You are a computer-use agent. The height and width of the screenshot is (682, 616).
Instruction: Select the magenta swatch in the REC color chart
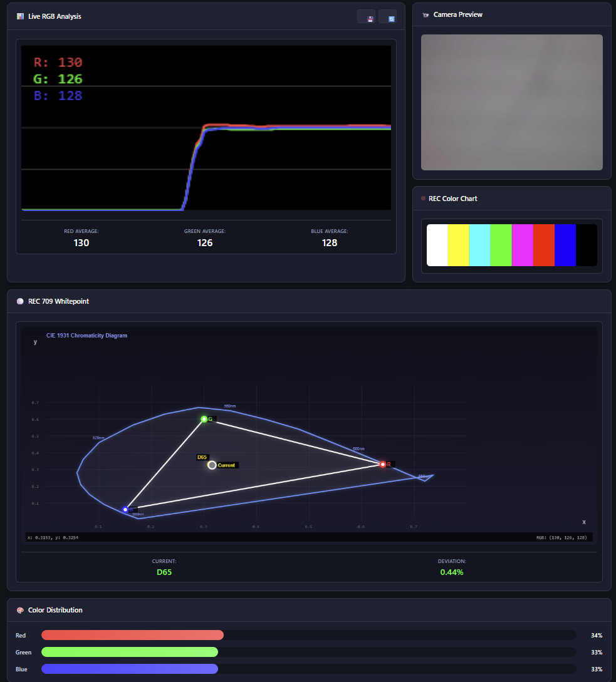click(522, 245)
